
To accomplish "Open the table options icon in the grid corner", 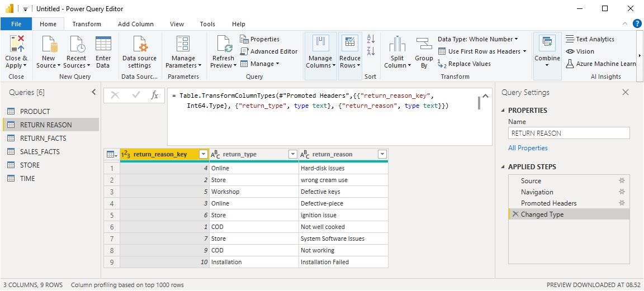I will [111, 154].
